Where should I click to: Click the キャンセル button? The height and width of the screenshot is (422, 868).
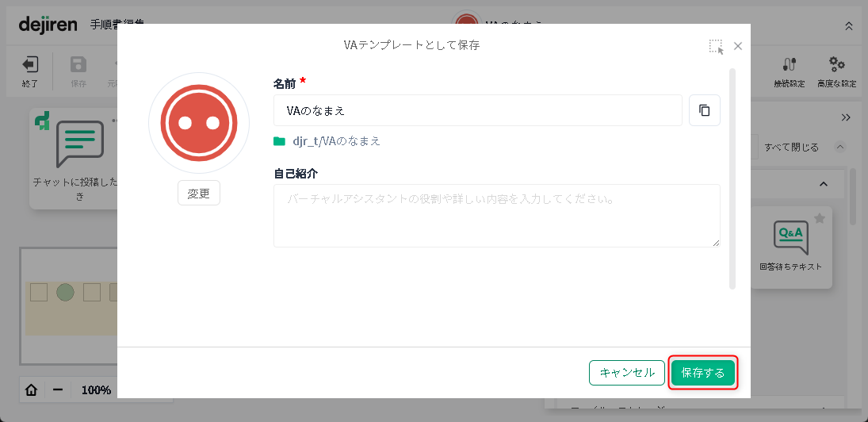627,373
